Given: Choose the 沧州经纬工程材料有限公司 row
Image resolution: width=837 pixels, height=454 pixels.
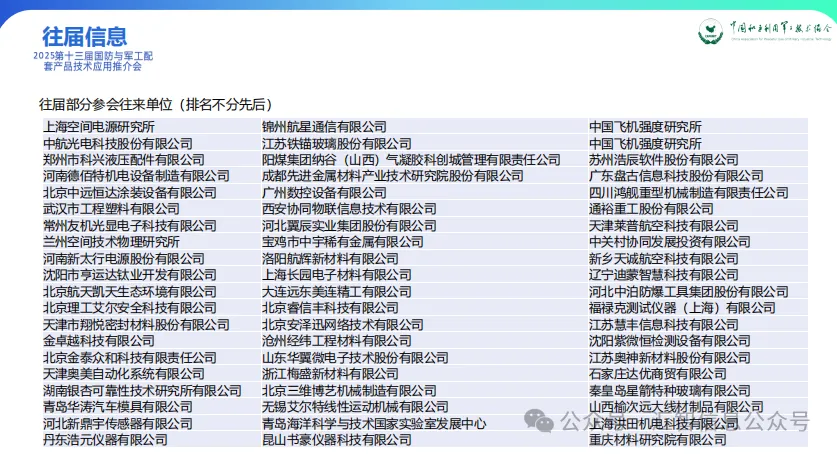Looking at the screenshot, I should coord(337,341).
